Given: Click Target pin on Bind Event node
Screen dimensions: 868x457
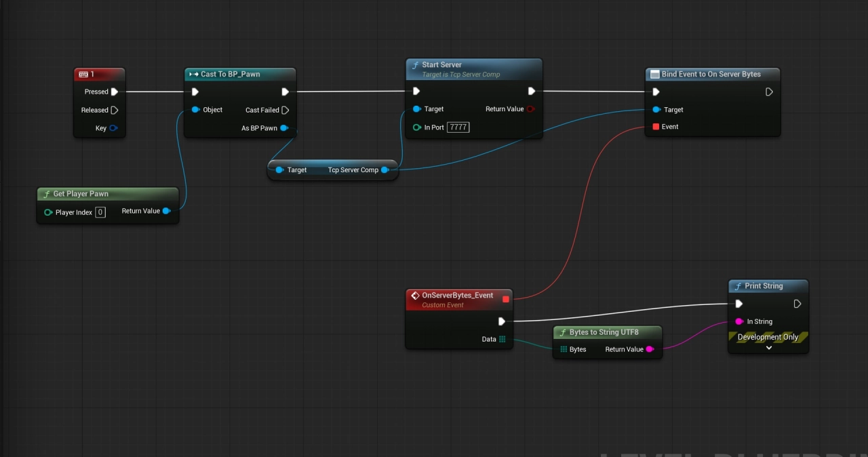Looking at the screenshot, I should (656, 110).
